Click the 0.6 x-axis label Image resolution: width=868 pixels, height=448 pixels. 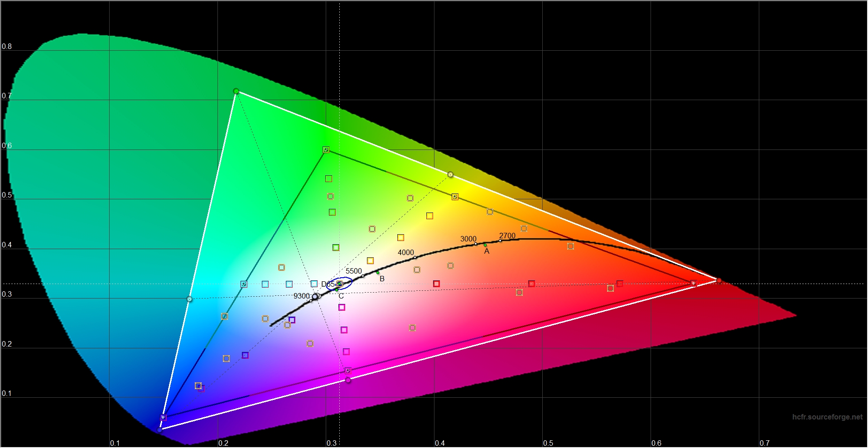point(656,443)
